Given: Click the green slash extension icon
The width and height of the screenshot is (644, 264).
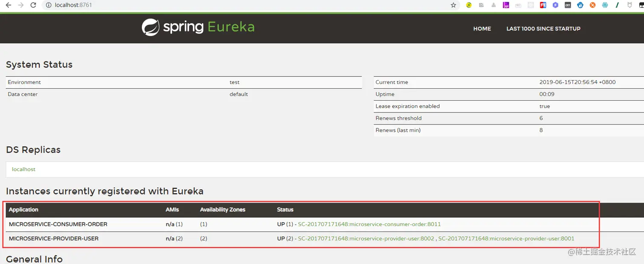Looking at the screenshot, I should tap(617, 5).
